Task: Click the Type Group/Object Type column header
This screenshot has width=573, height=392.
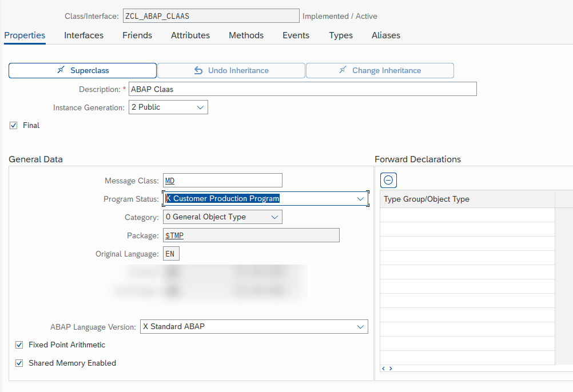Action: click(x=467, y=199)
